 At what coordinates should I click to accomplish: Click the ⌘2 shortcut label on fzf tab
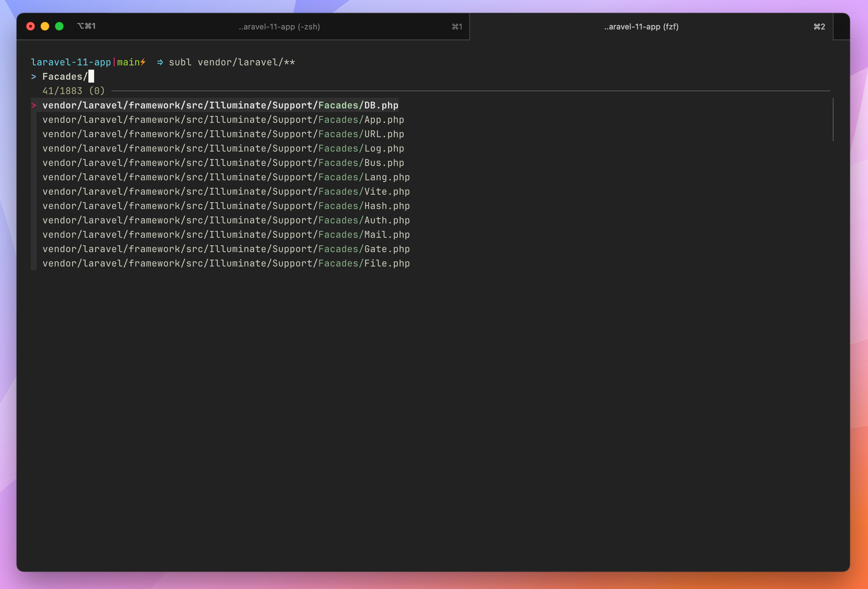819,27
